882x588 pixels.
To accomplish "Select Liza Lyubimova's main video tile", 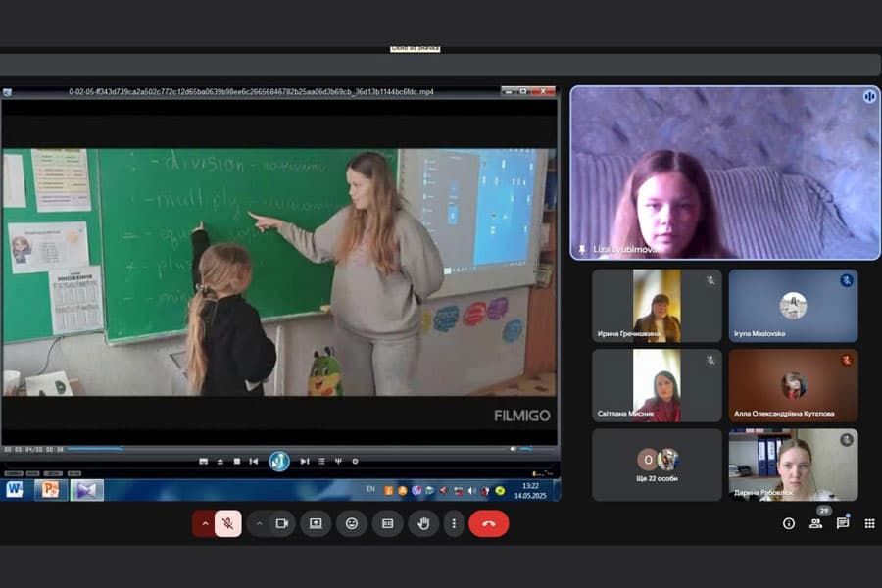I will point(725,172).
